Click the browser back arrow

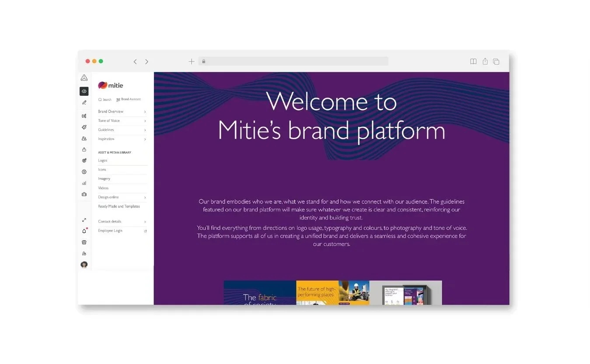pyautogui.click(x=135, y=62)
